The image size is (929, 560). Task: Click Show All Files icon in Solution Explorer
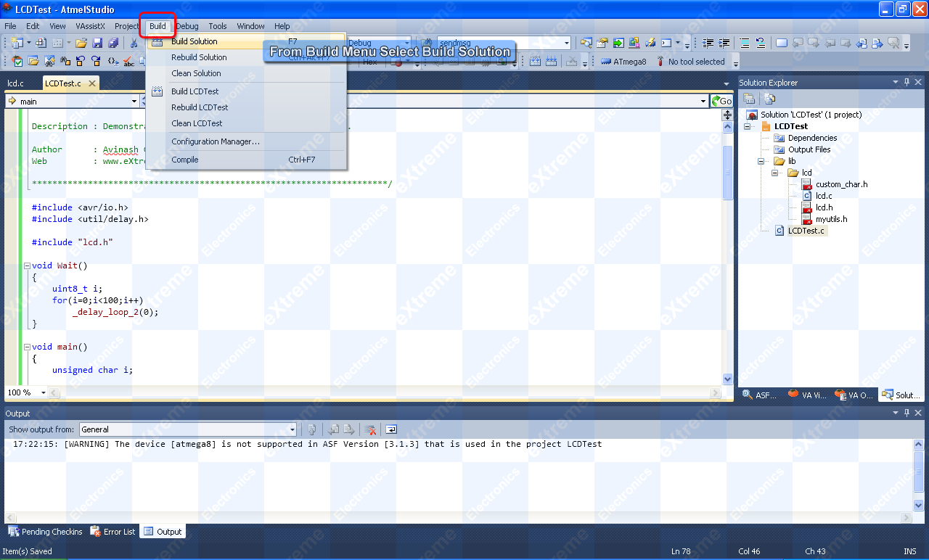click(769, 99)
